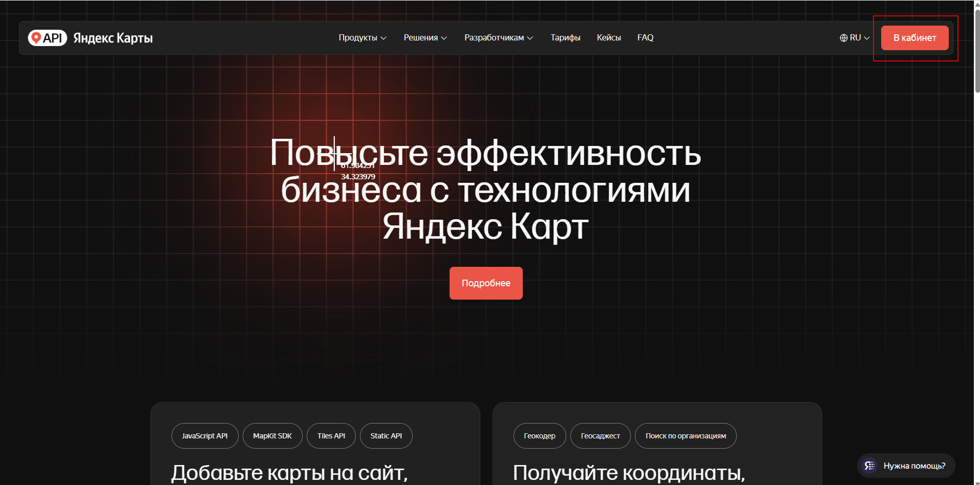Select the Геосаджест chip

pyautogui.click(x=601, y=436)
